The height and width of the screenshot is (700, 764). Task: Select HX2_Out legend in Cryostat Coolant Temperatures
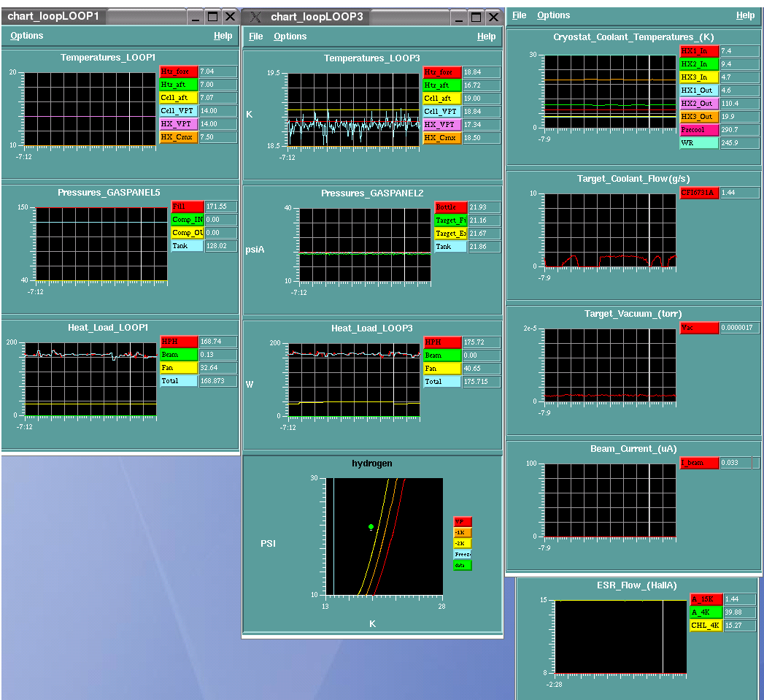[x=699, y=104]
